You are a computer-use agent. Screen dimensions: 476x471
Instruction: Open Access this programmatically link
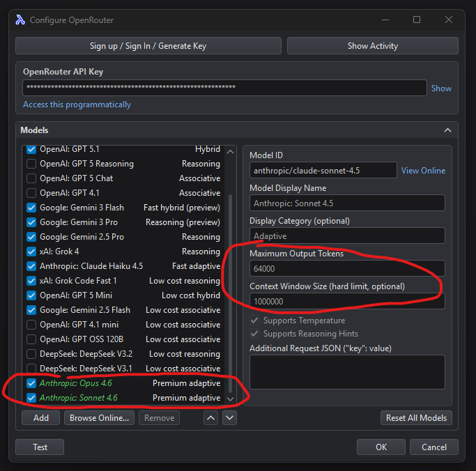[x=77, y=105]
